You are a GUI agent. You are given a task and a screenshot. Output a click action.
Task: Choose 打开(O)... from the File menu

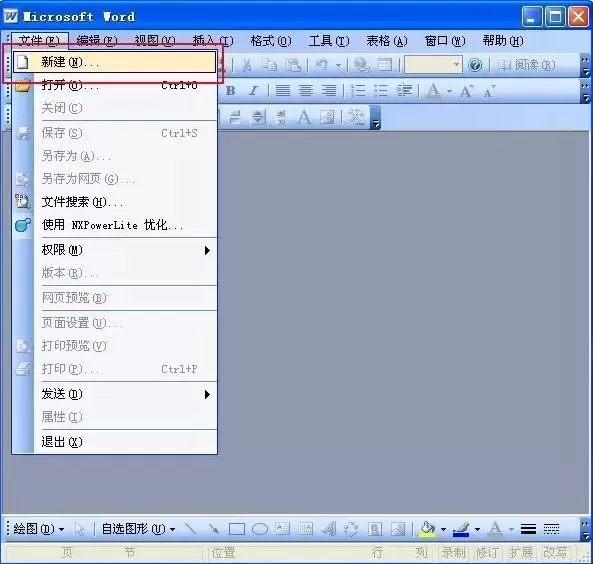pos(114,85)
